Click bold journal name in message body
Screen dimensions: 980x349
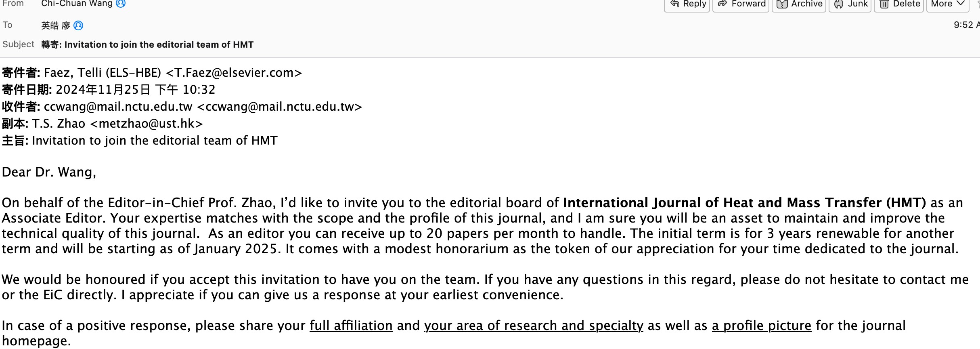[x=744, y=203]
